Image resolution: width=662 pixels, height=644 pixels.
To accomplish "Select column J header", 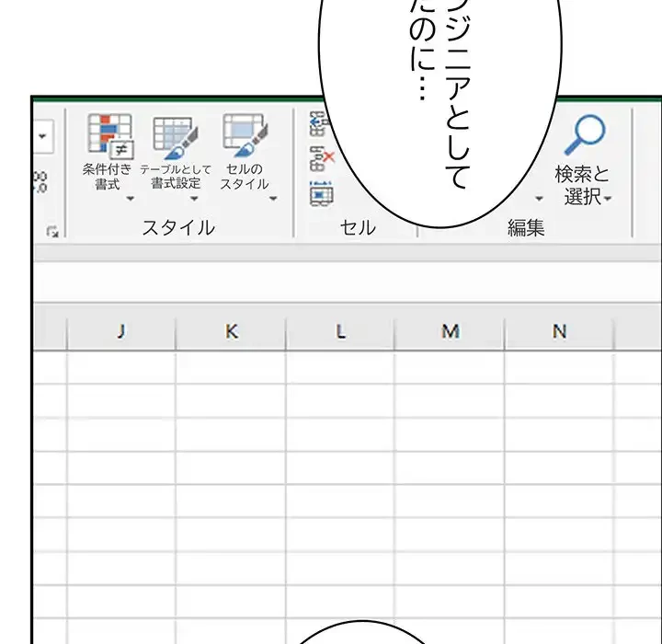I will (x=120, y=332).
